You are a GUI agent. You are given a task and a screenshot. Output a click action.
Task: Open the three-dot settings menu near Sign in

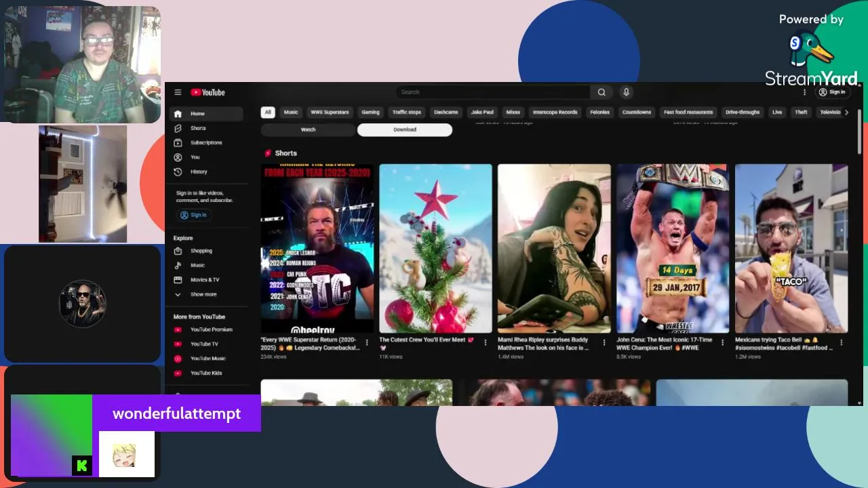804,92
